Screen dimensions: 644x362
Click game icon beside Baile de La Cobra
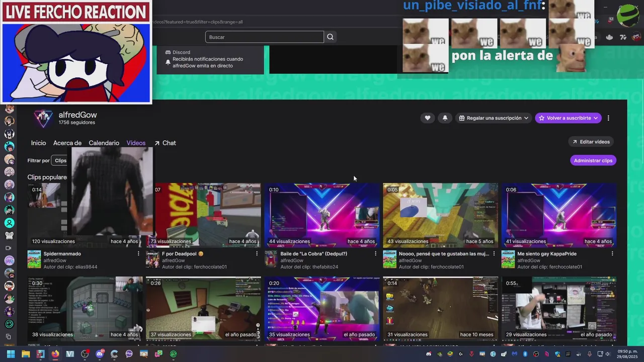(x=271, y=259)
